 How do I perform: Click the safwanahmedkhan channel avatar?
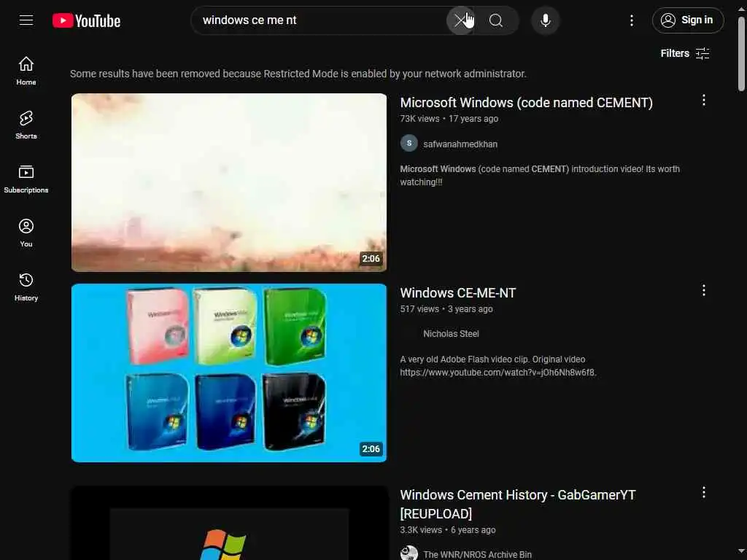[x=409, y=144]
